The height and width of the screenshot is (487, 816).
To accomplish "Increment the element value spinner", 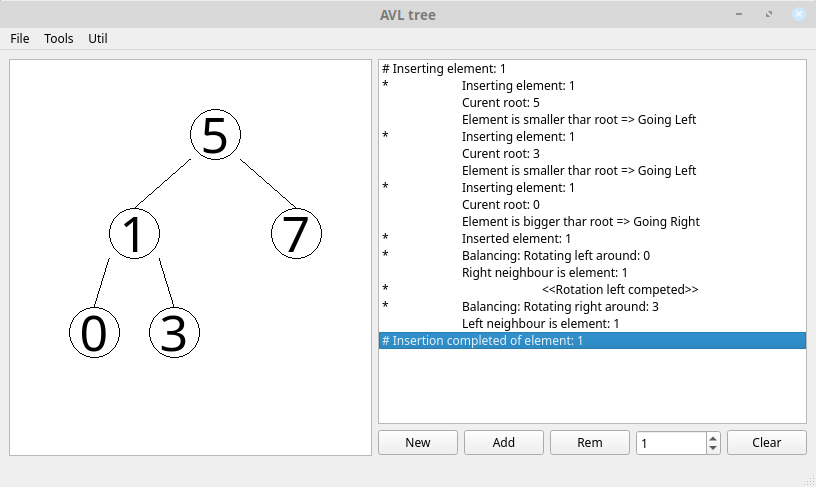I will (712, 438).
